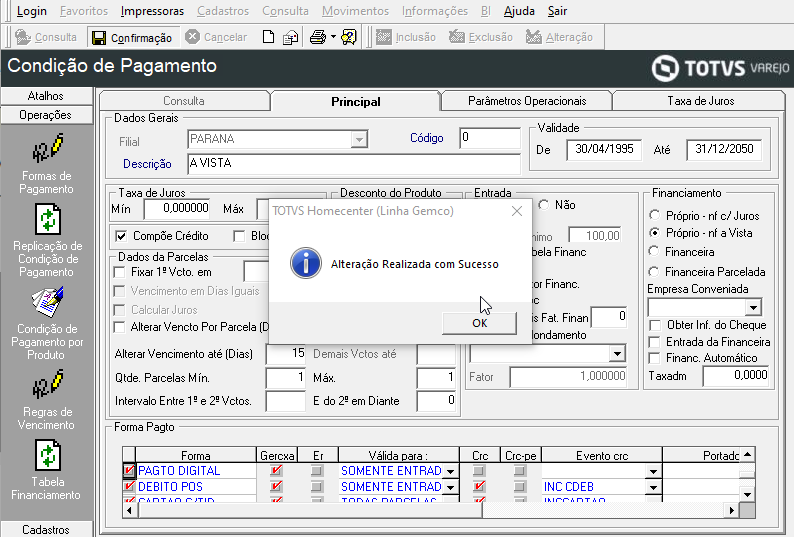Click Validade Até date field
This screenshot has width=794, height=537.
tap(724, 149)
